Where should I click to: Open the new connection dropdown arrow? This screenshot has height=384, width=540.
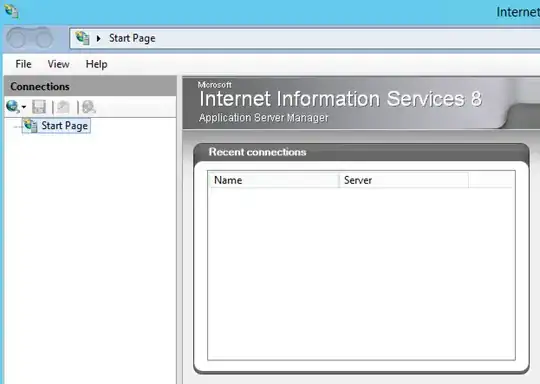click(24, 107)
